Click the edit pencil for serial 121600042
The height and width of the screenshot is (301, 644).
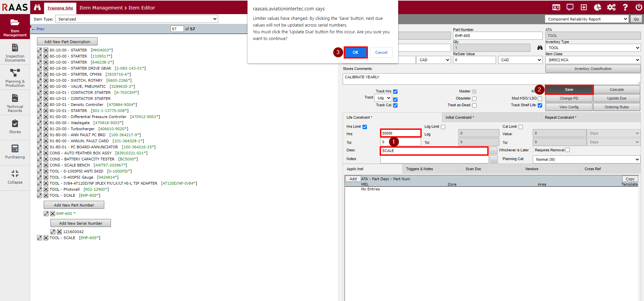coord(53,232)
